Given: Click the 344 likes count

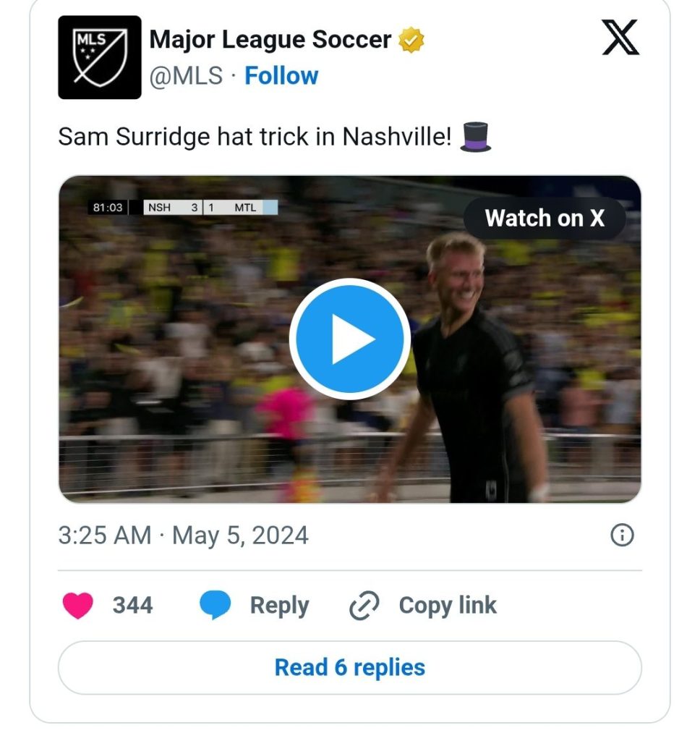Looking at the screenshot, I should [132, 606].
